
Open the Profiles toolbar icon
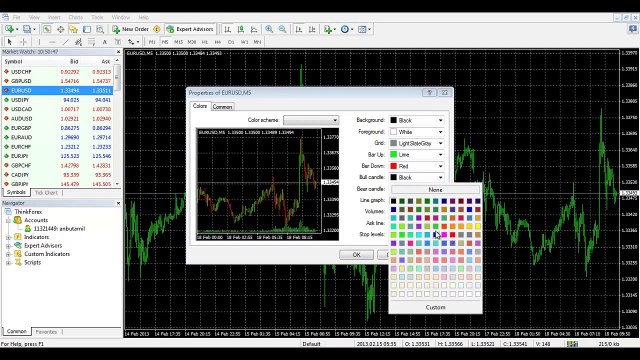(28, 29)
